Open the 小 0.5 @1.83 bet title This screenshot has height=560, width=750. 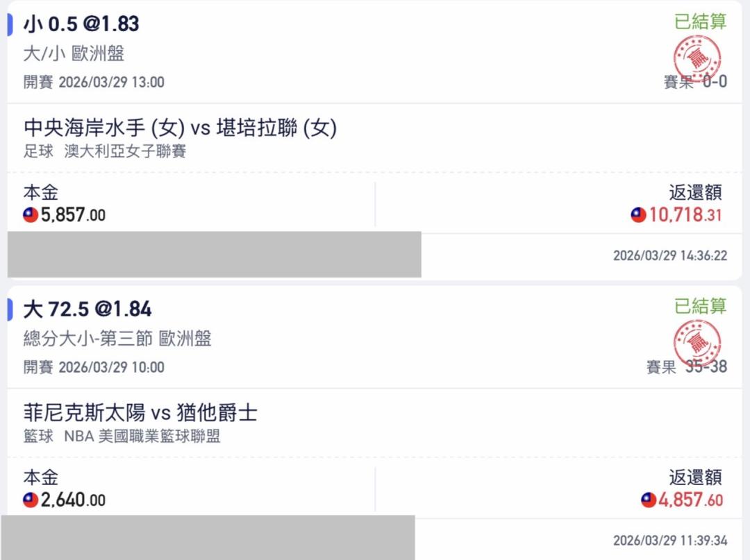(81, 24)
